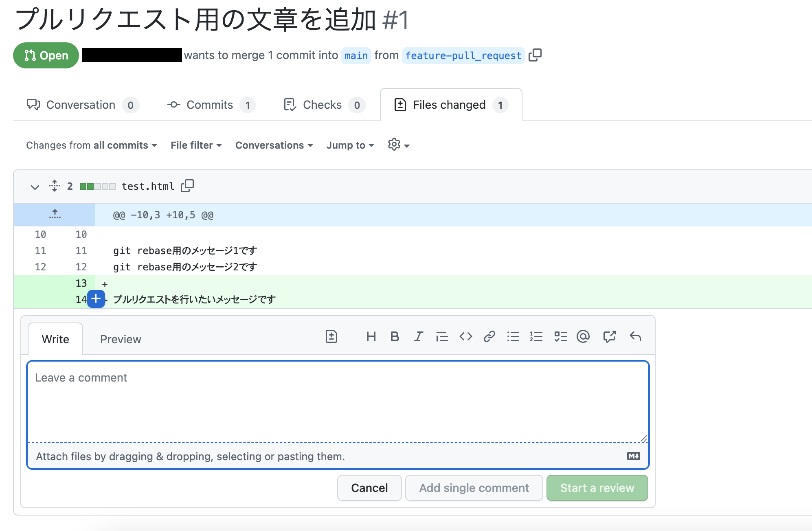Open the diff settings gear dropdown

399,145
